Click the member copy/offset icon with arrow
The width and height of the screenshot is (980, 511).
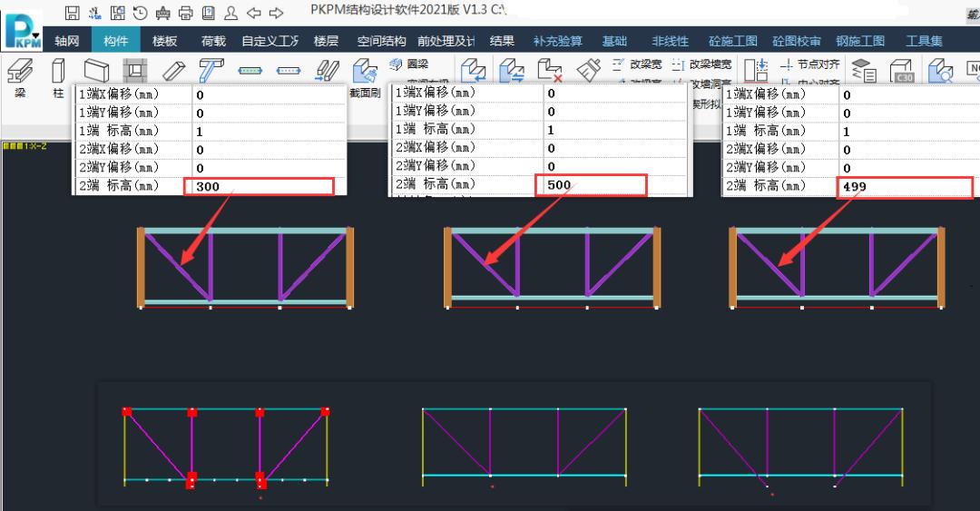coord(327,71)
